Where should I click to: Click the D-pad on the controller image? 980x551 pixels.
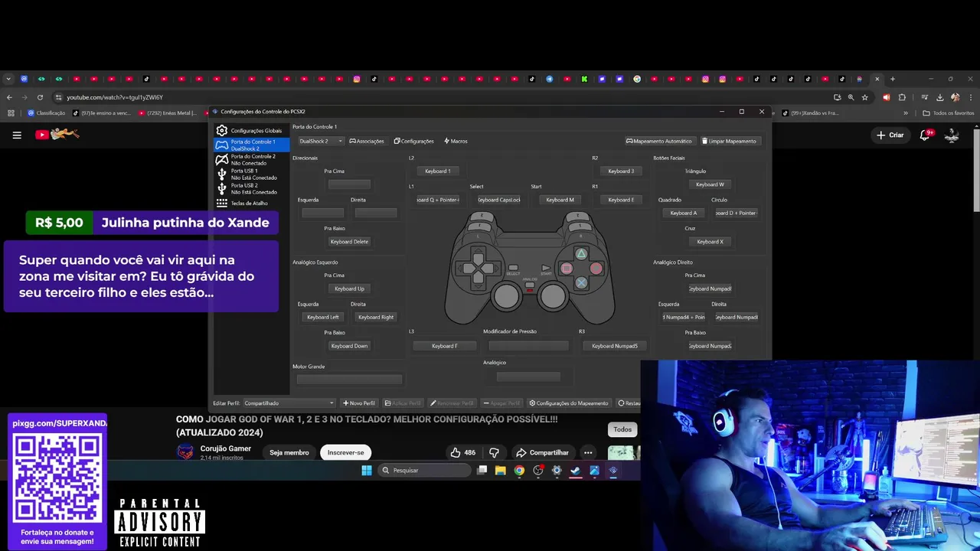coord(478,268)
